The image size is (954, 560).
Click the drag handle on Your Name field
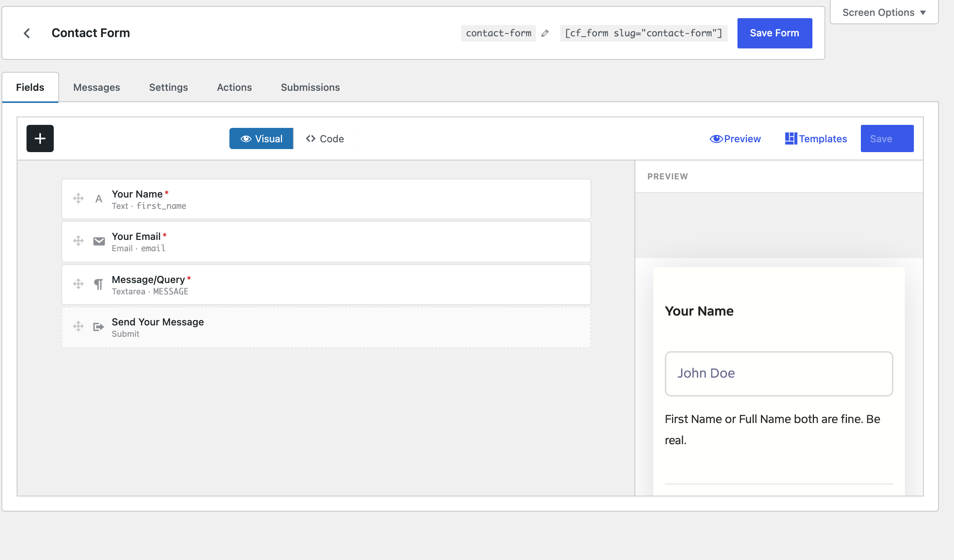(78, 198)
